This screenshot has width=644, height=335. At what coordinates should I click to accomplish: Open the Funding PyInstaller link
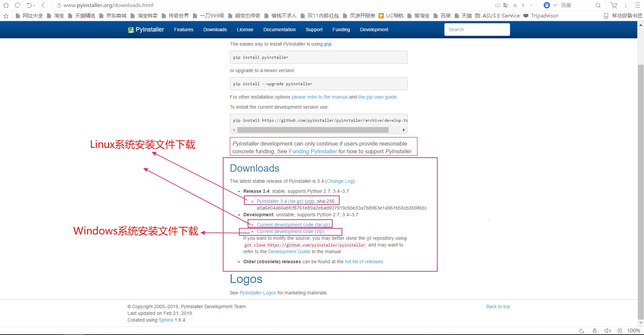coord(313,151)
